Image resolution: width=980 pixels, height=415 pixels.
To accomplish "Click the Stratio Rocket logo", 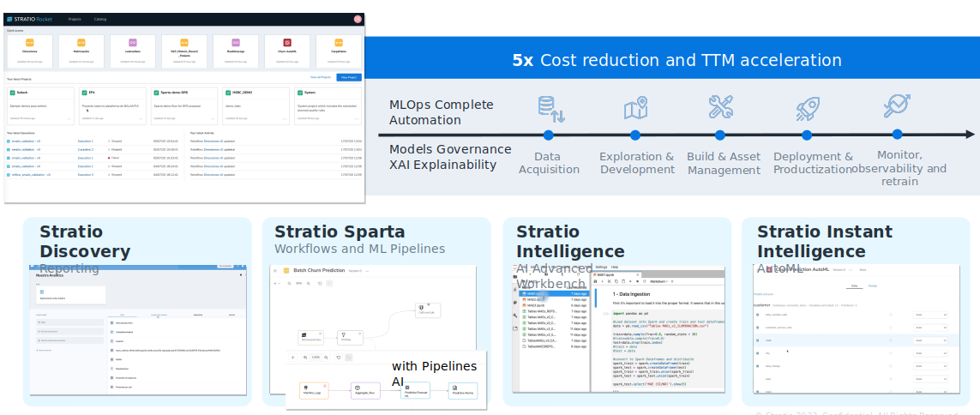I will [x=29, y=19].
